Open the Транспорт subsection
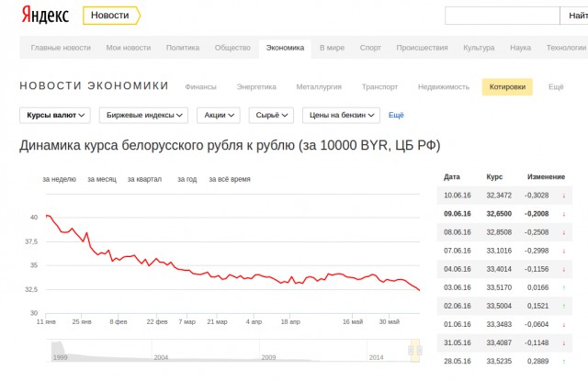588x381 pixels. pyautogui.click(x=379, y=87)
